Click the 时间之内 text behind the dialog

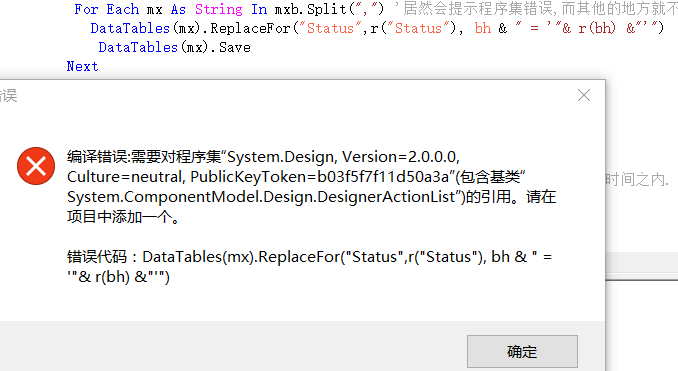click(x=637, y=179)
